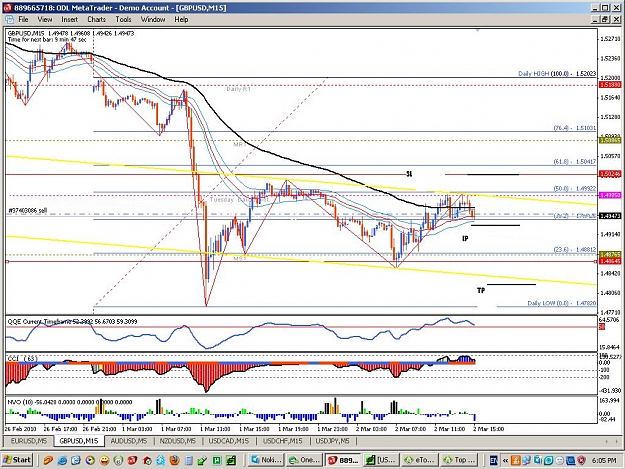Click the QQE indicator window label

tap(72, 321)
